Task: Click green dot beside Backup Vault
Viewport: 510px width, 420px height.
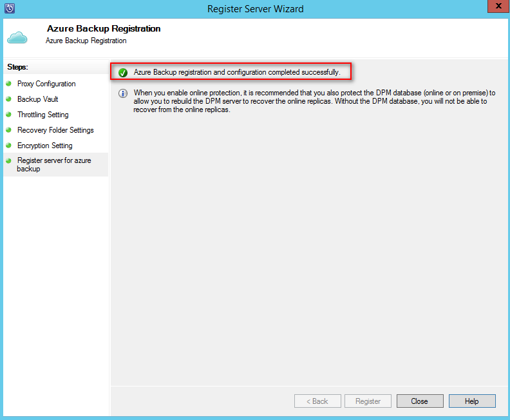Action: tap(9, 99)
